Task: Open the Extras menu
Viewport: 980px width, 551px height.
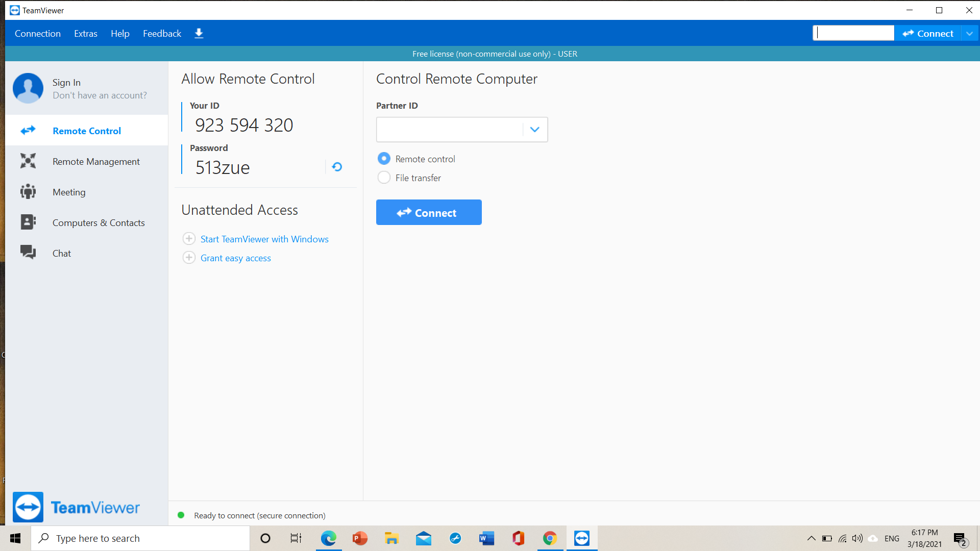Action: pos(86,33)
